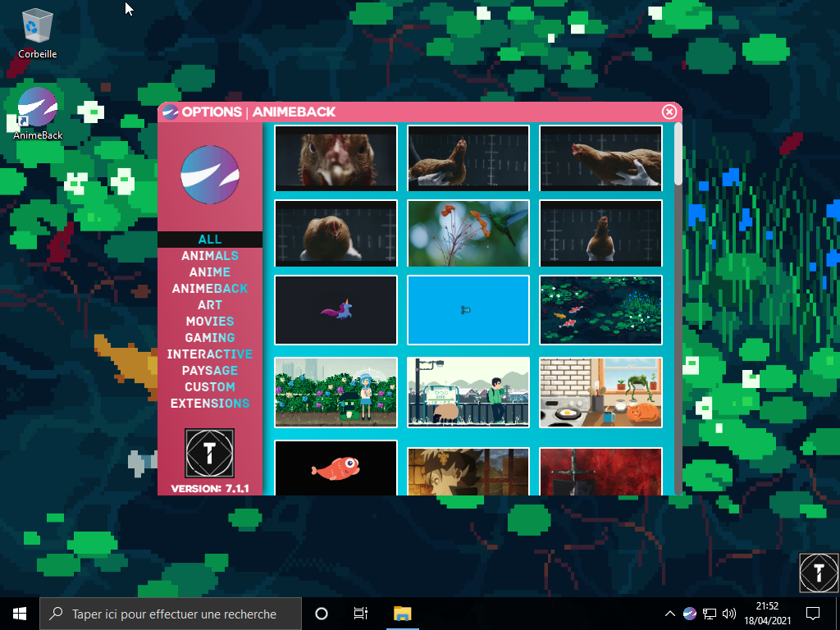Choose the pixel girl in flower garden wallpaper
The height and width of the screenshot is (630, 840).
pyautogui.click(x=336, y=393)
